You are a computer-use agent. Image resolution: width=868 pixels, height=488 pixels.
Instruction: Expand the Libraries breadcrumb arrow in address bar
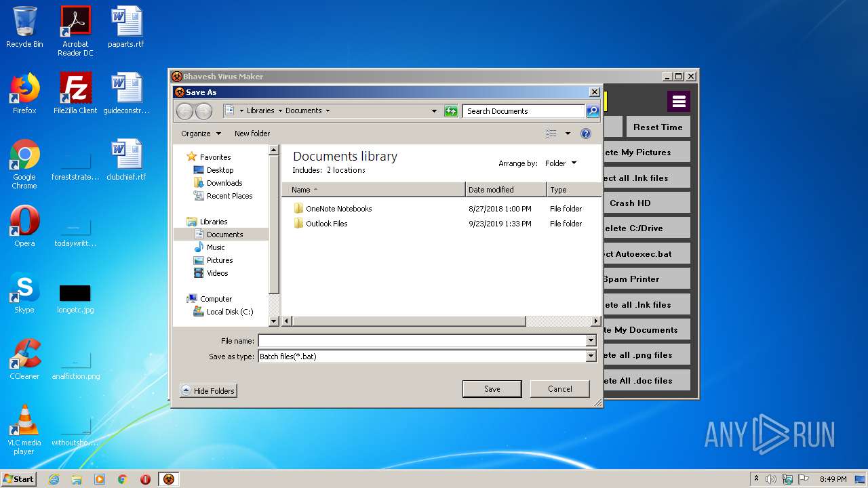[279, 111]
